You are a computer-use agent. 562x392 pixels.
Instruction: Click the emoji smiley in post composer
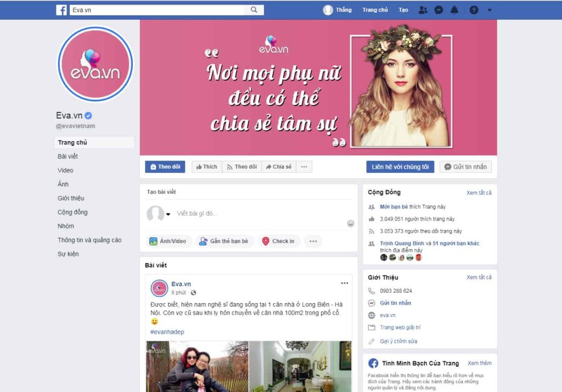(351, 223)
